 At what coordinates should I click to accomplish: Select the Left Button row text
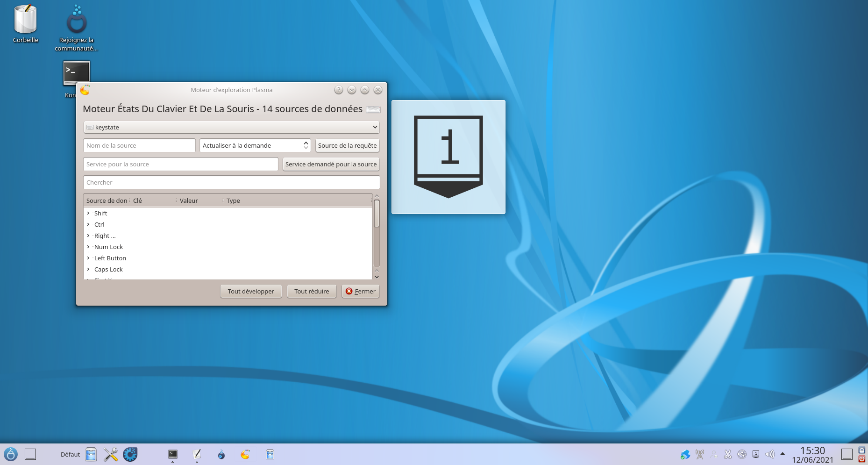point(110,258)
